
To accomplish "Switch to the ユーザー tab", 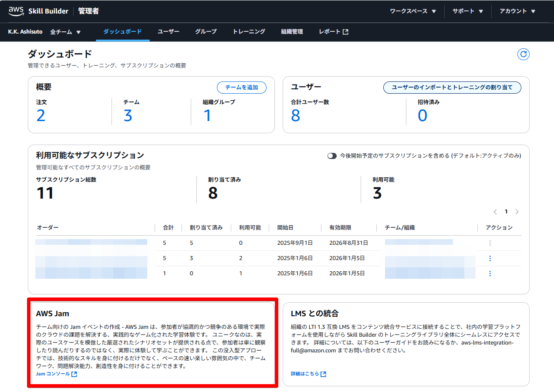I will (168, 32).
